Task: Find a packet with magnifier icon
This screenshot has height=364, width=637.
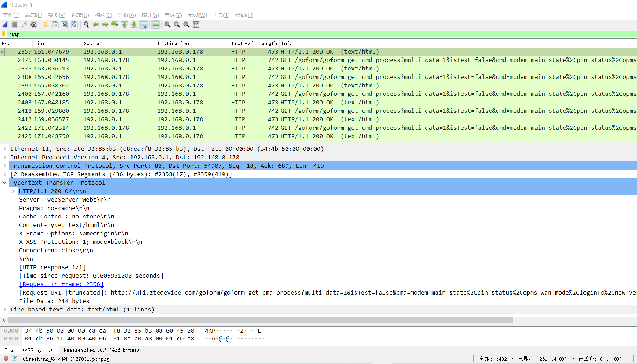Action: click(86, 25)
